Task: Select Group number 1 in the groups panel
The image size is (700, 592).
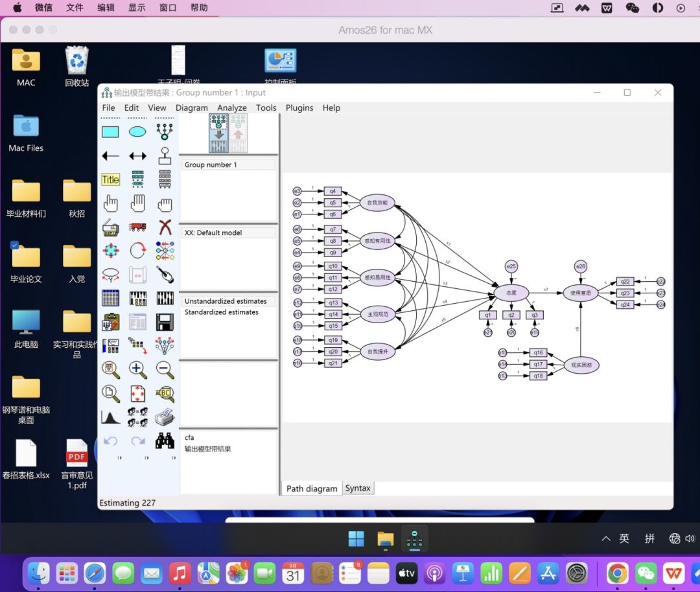Action: tap(211, 165)
